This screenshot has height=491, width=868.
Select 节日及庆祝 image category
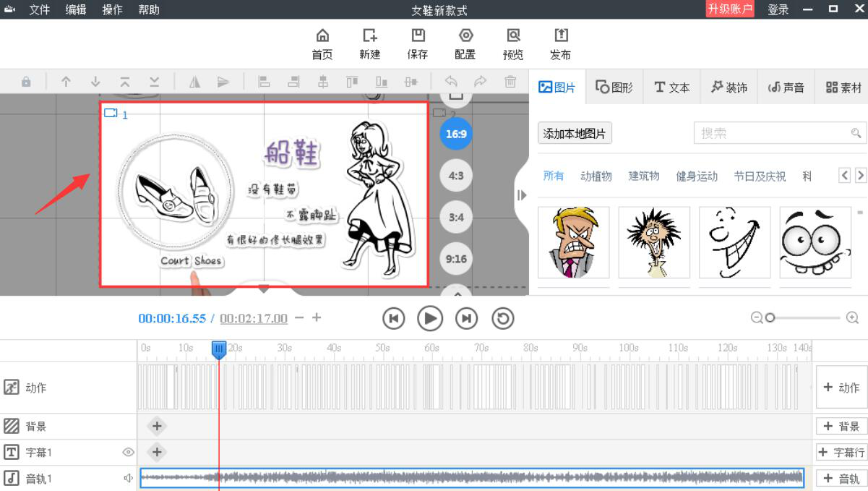tap(760, 176)
